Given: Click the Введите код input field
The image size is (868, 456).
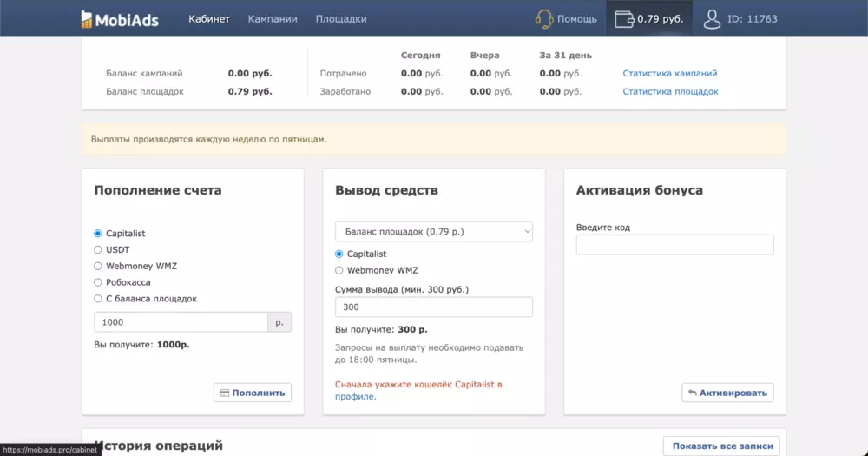Looking at the screenshot, I should tap(674, 245).
